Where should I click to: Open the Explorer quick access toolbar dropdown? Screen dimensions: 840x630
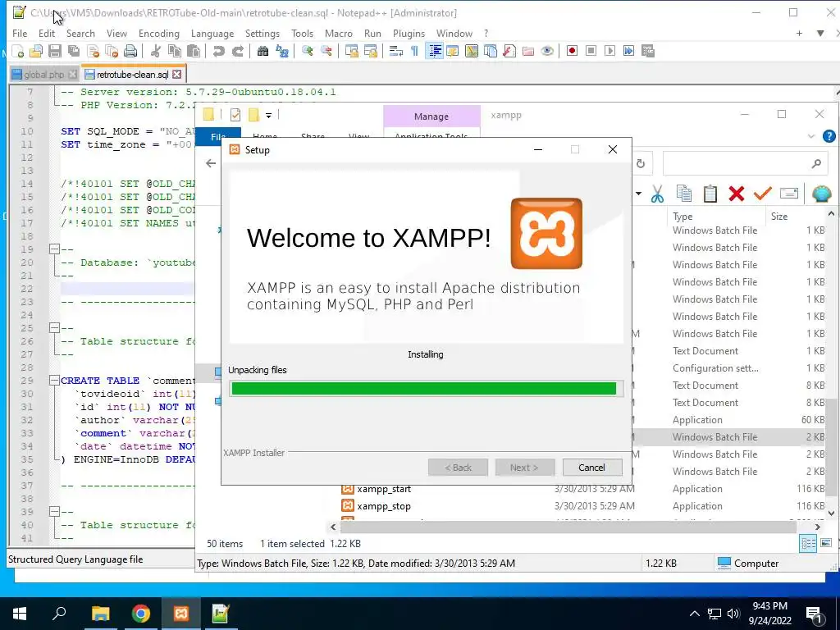(269, 115)
